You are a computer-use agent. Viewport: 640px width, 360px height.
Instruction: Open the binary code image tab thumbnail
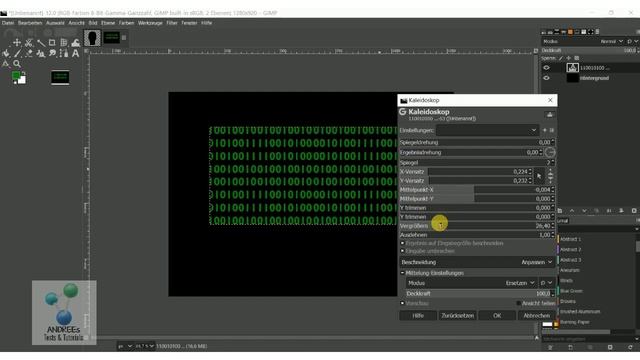point(111,38)
